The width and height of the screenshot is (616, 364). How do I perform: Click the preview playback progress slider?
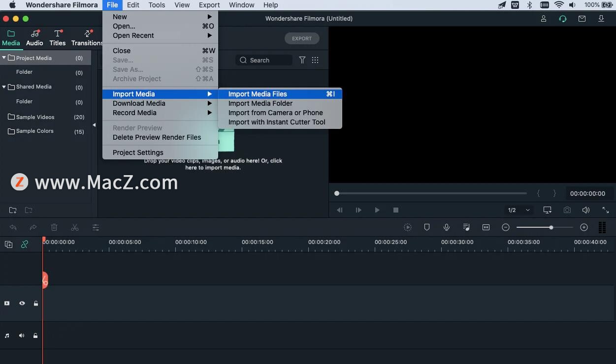click(x=431, y=193)
